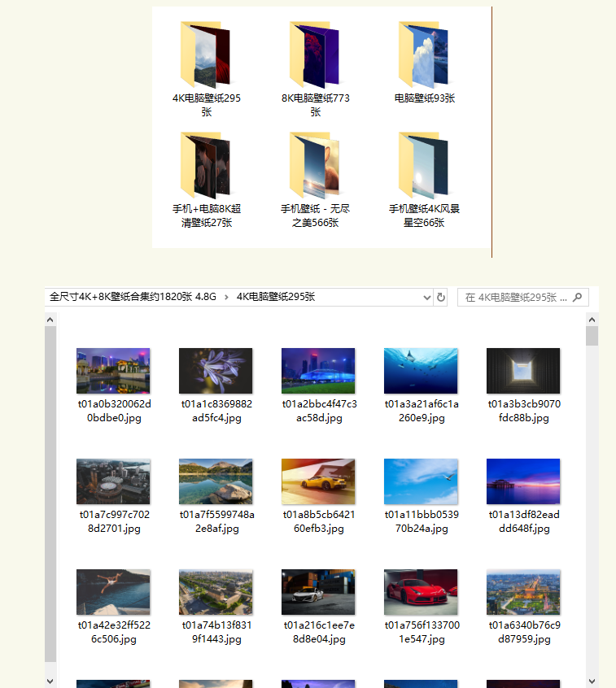Focus the search box 在 4K电脑壁纸295张
616x688 pixels.
(x=523, y=298)
